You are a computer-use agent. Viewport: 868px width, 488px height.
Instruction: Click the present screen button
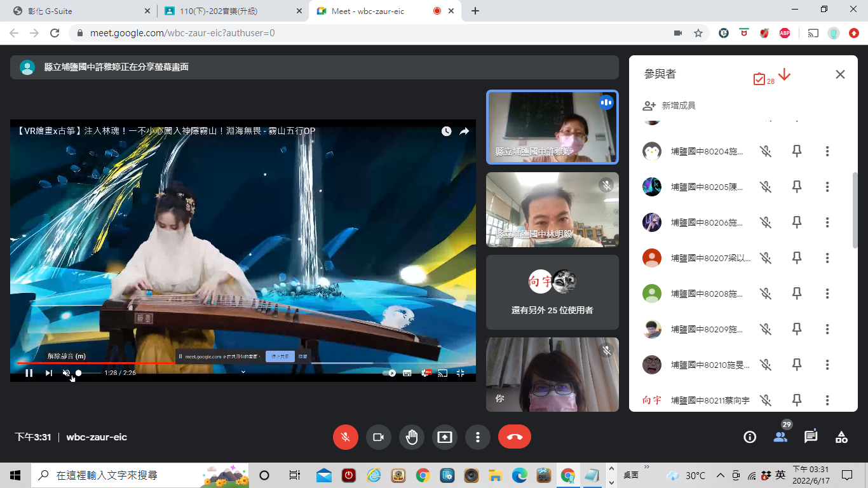tap(445, 437)
